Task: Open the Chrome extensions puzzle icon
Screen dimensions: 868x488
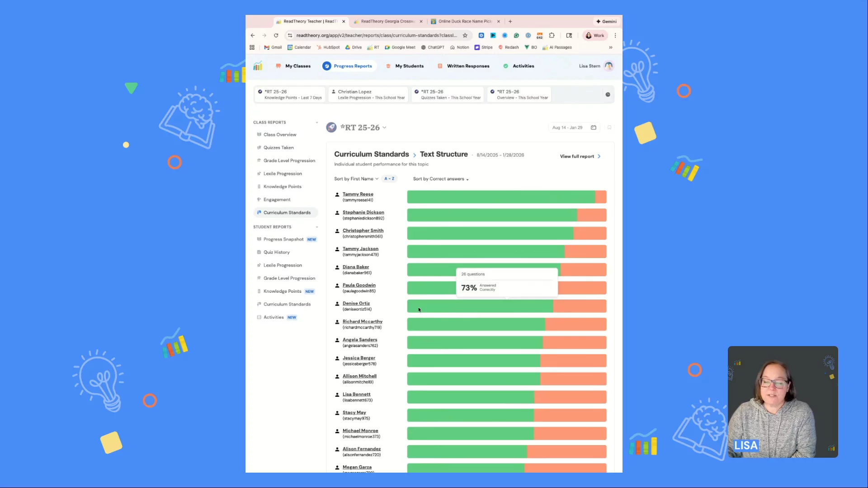Action: coord(552,35)
